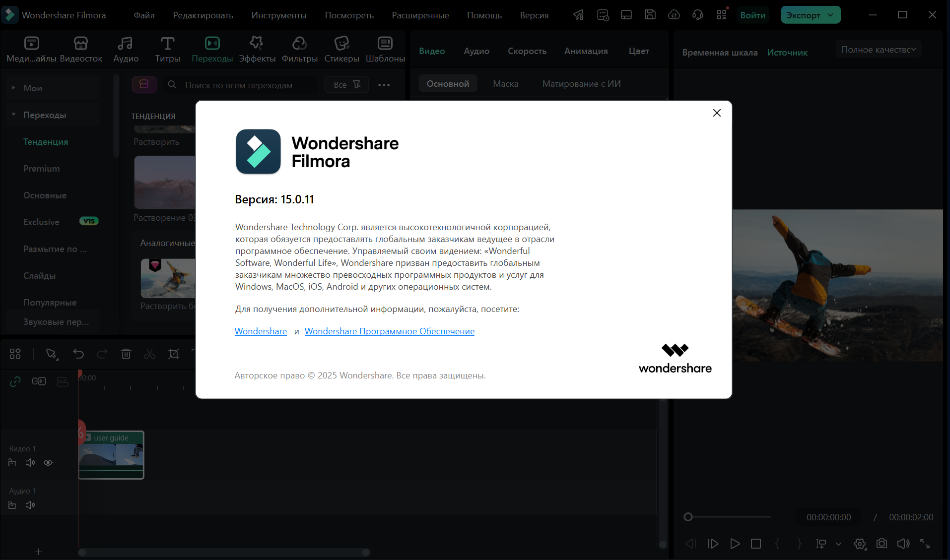Image resolution: width=950 pixels, height=560 pixels.
Task: Select the user guide clip on timeline
Action: pyautogui.click(x=111, y=455)
